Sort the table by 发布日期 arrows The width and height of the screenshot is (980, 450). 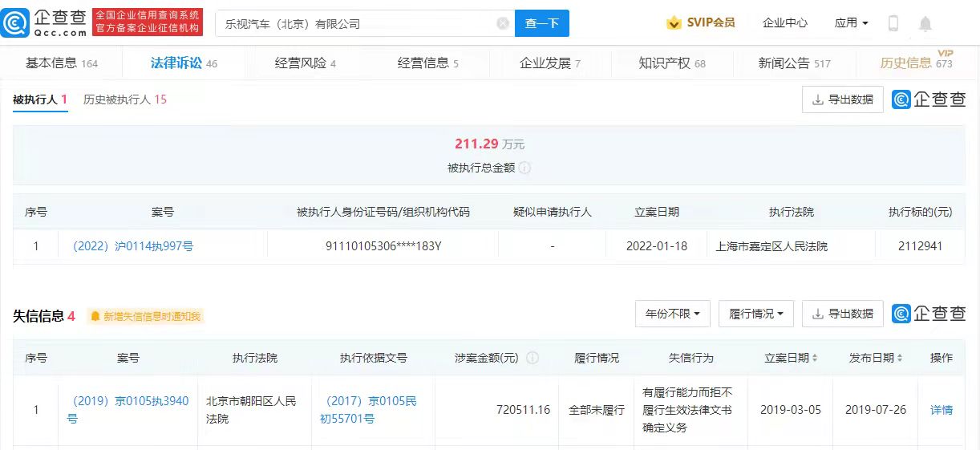tap(900, 358)
